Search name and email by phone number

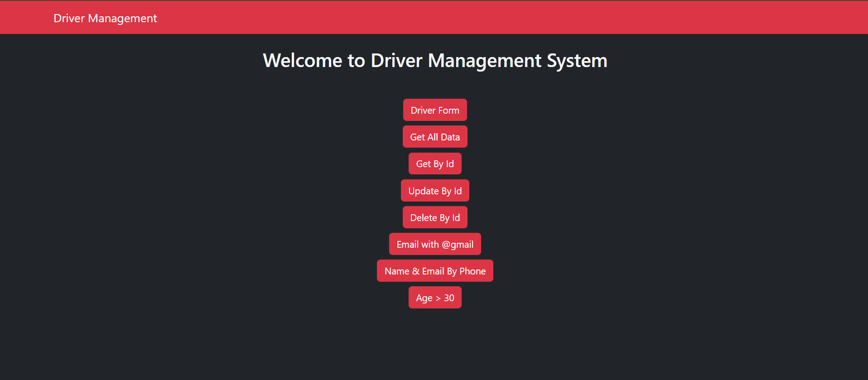coord(434,271)
